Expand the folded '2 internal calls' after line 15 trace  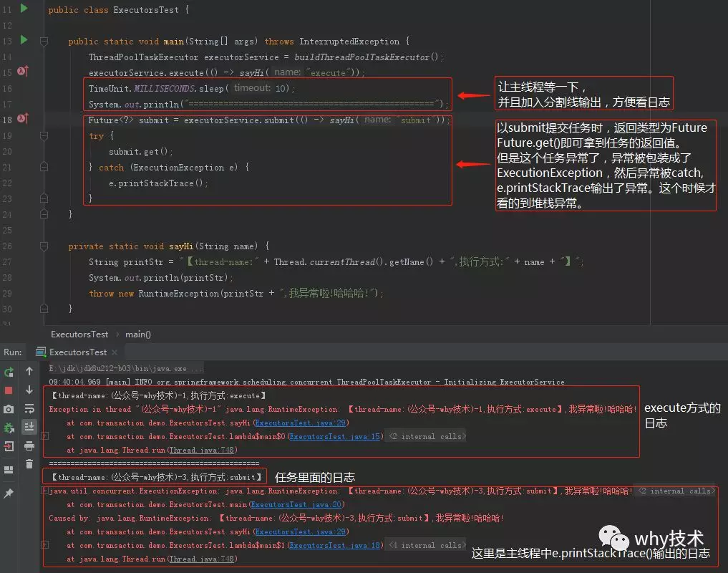click(x=427, y=436)
